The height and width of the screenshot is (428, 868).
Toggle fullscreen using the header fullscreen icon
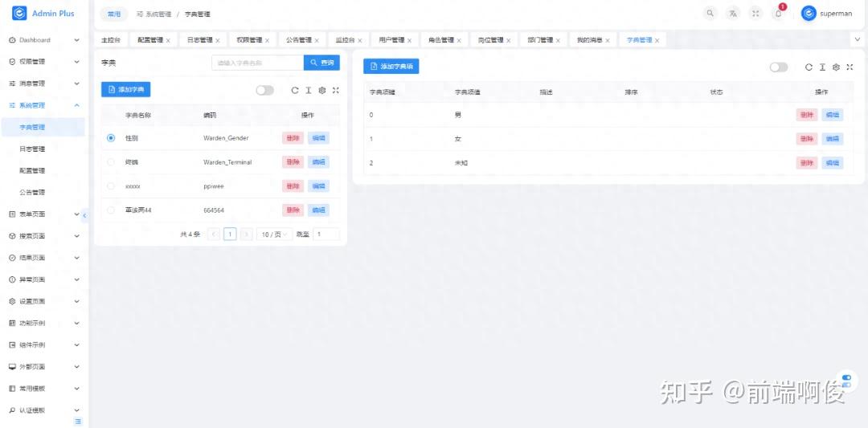coord(755,14)
